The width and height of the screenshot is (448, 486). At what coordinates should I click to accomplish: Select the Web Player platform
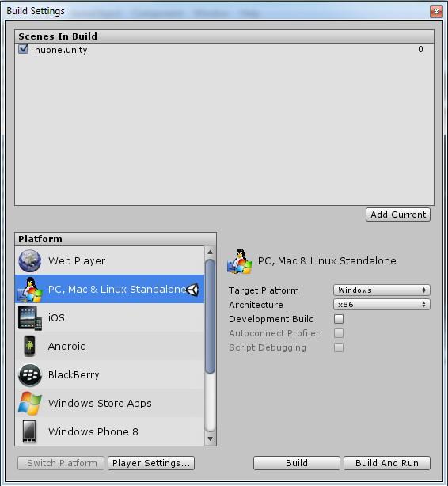pos(109,260)
